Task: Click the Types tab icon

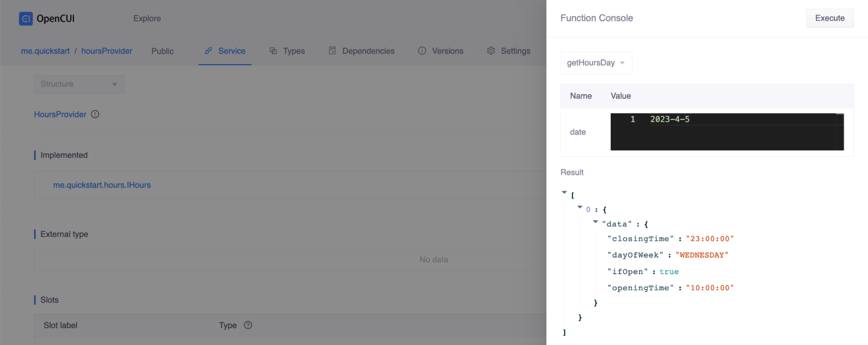Action: click(x=273, y=51)
